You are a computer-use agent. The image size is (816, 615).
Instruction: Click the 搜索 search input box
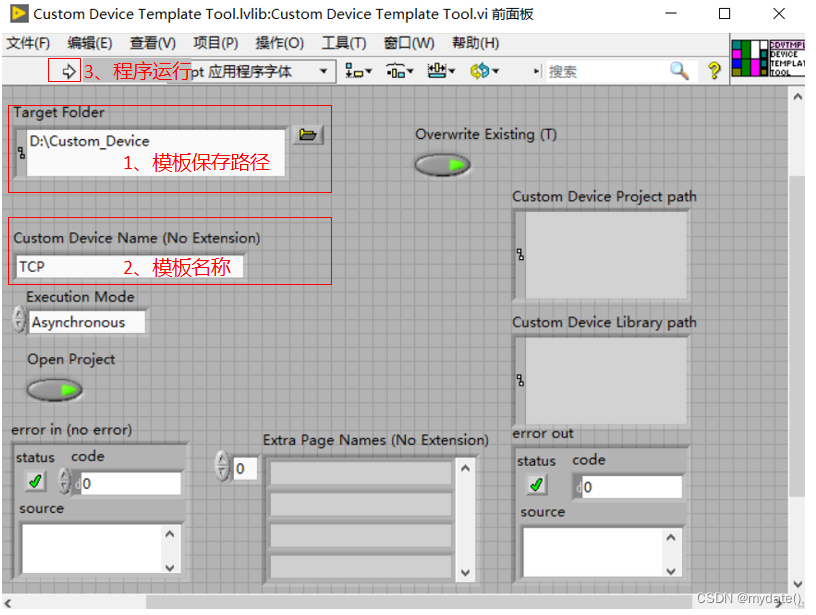click(606, 71)
